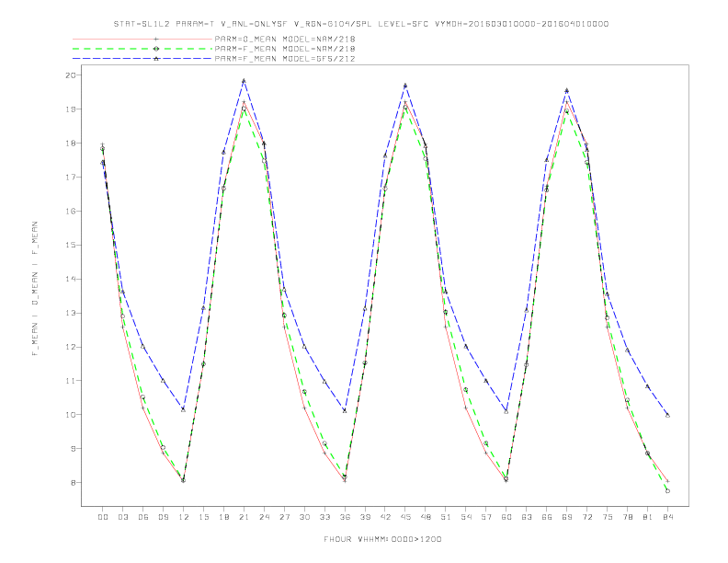Image resolution: width=728 pixels, height=563 pixels.
Task: Click forecast hour label 06 on x-axis
Action: click(143, 517)
